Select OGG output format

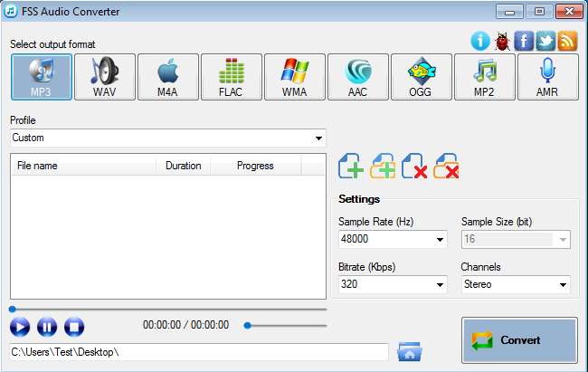[x=422, y=77]
